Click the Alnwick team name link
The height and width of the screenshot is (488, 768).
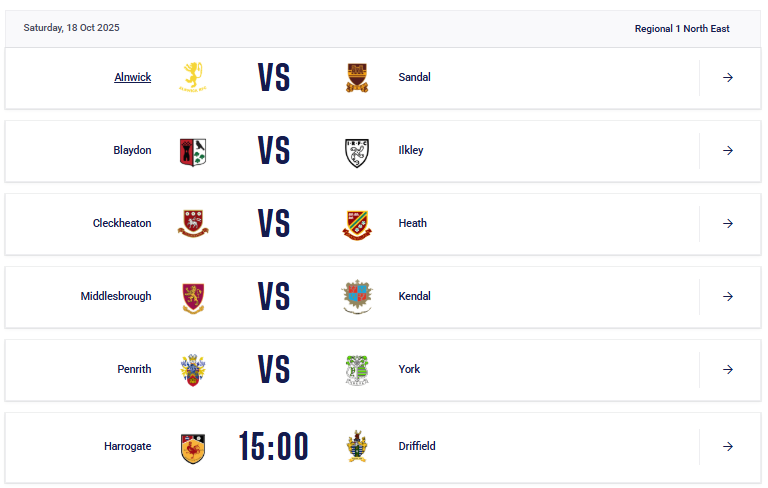[x=133, y=77]
